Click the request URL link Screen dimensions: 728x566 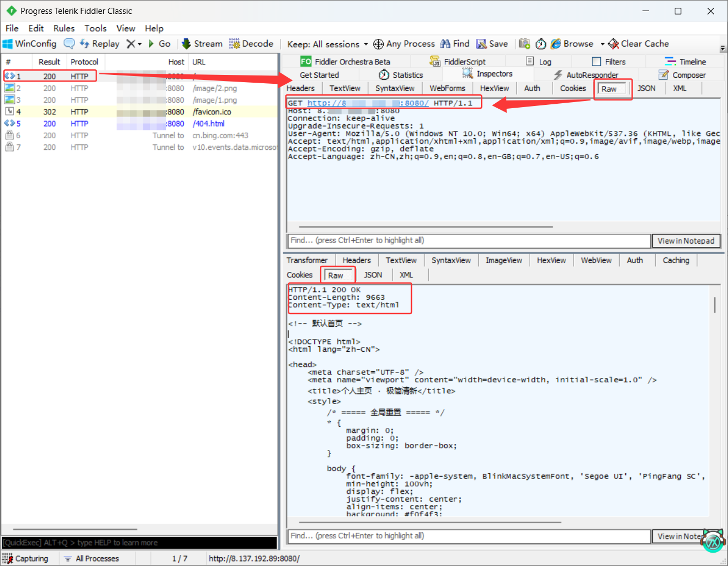368,103
